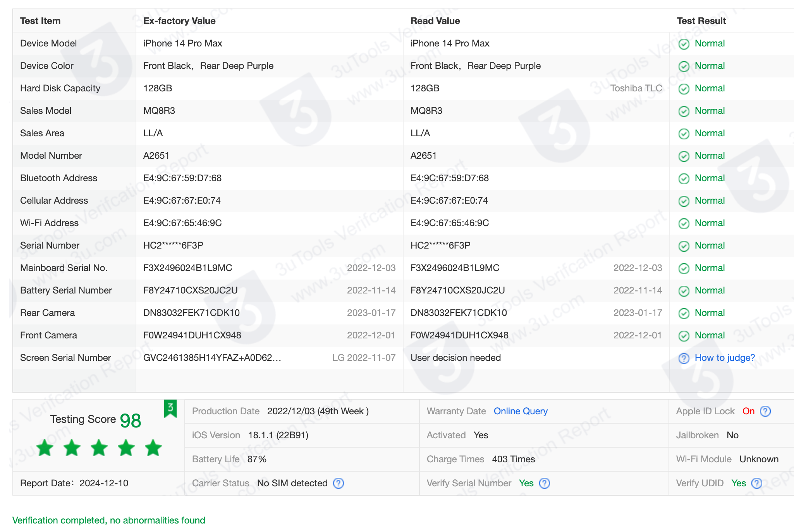Click the Screen Serial Number row label

point(65,358)
